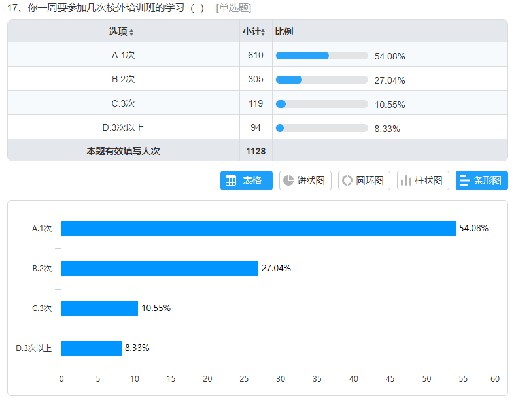Image resolution: width=516 pixels, height=400 pixels.
Task: Click the column chart icon
Action: 406,181
